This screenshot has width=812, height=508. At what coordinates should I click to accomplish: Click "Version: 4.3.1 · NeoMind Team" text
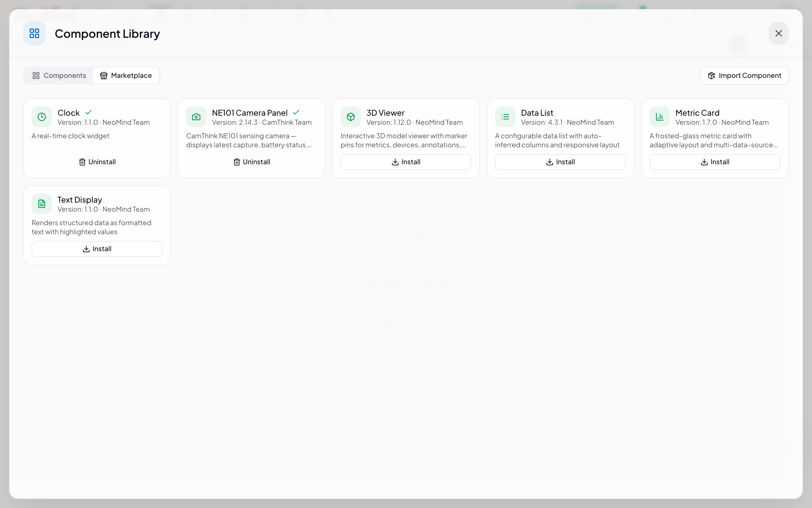click(567, 122)
